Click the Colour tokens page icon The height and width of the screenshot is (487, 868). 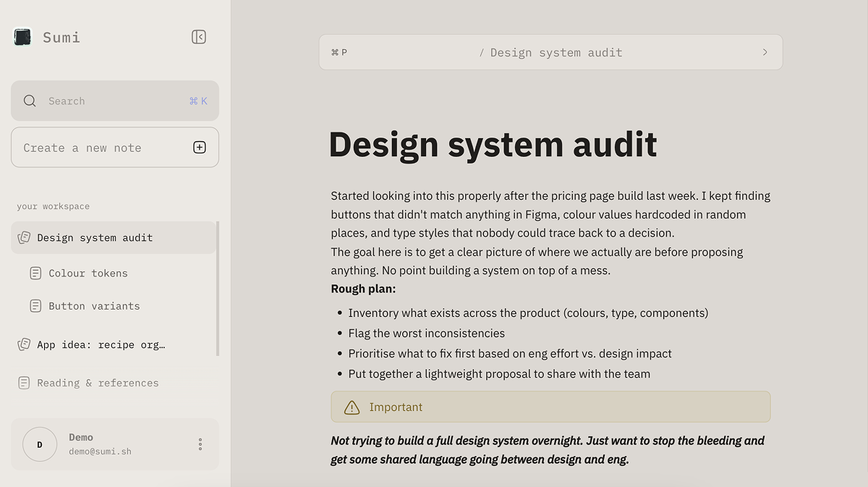tap(35, 274)
